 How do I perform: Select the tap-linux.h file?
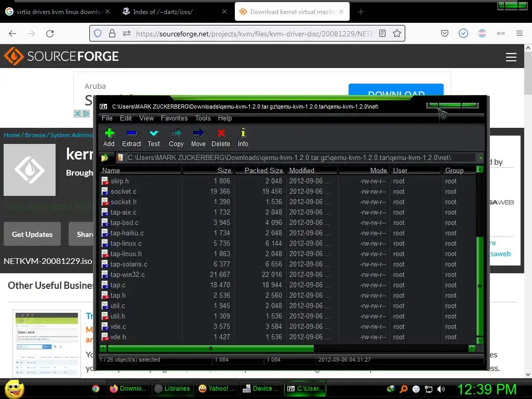point(288,254)
